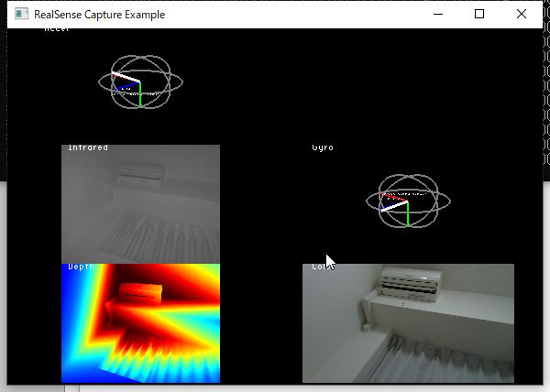Select the Color camera stream view
The height and width of the screenshot is (392, 550).
coord(408,322)
